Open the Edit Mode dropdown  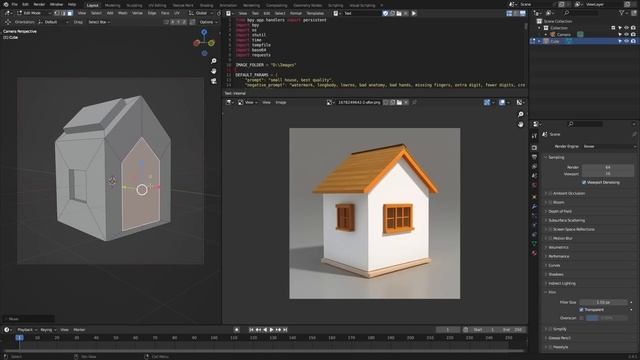(x=33, y=13)
